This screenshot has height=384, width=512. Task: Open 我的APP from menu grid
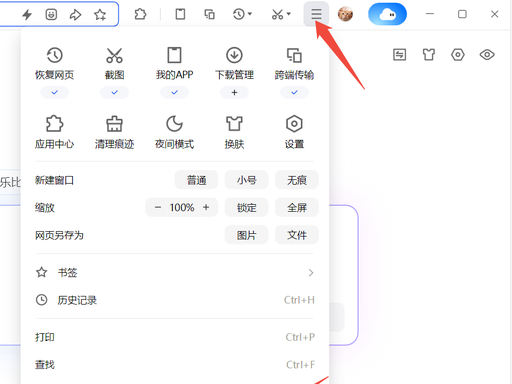174,64
